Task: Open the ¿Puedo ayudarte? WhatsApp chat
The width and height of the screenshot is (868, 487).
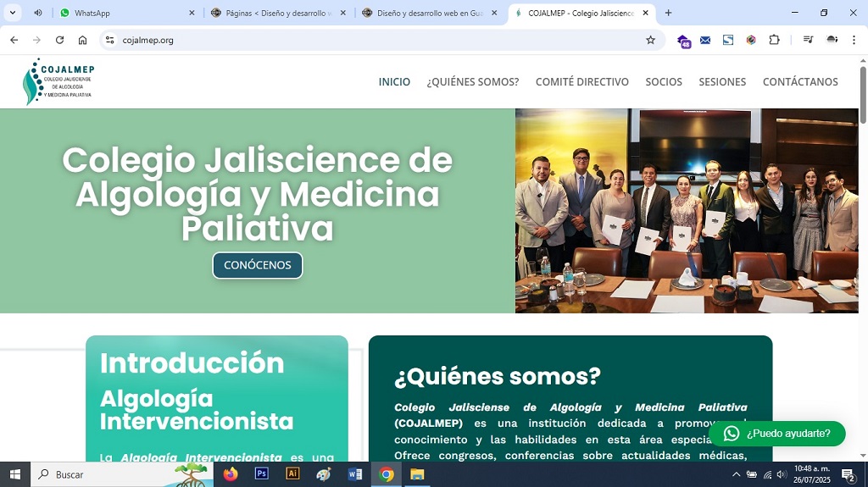Action: click(x=776, y=434)
